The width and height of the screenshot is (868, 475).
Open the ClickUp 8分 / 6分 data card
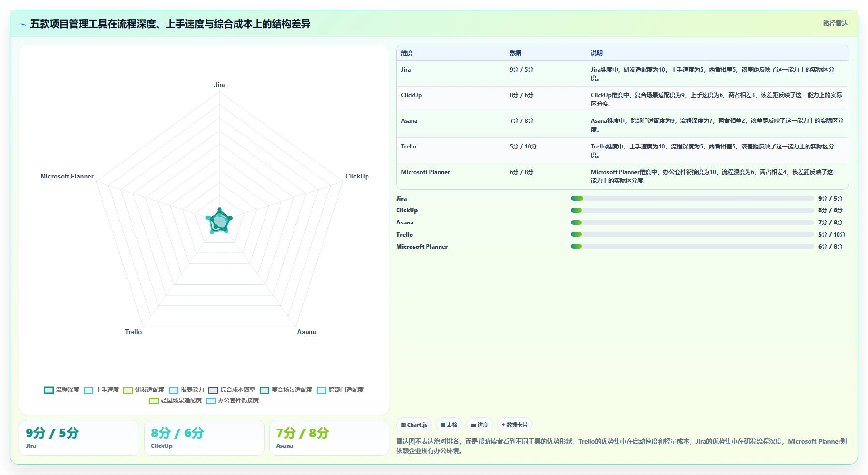204,438
